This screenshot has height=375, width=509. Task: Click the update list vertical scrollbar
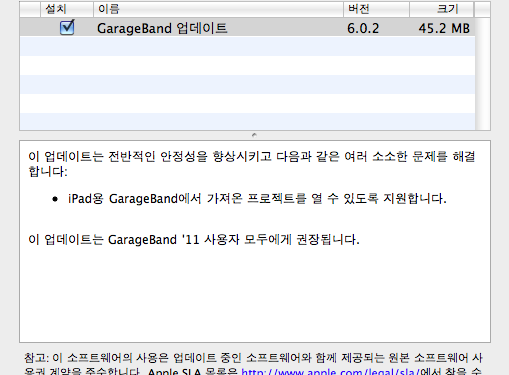tap(482, 74)
